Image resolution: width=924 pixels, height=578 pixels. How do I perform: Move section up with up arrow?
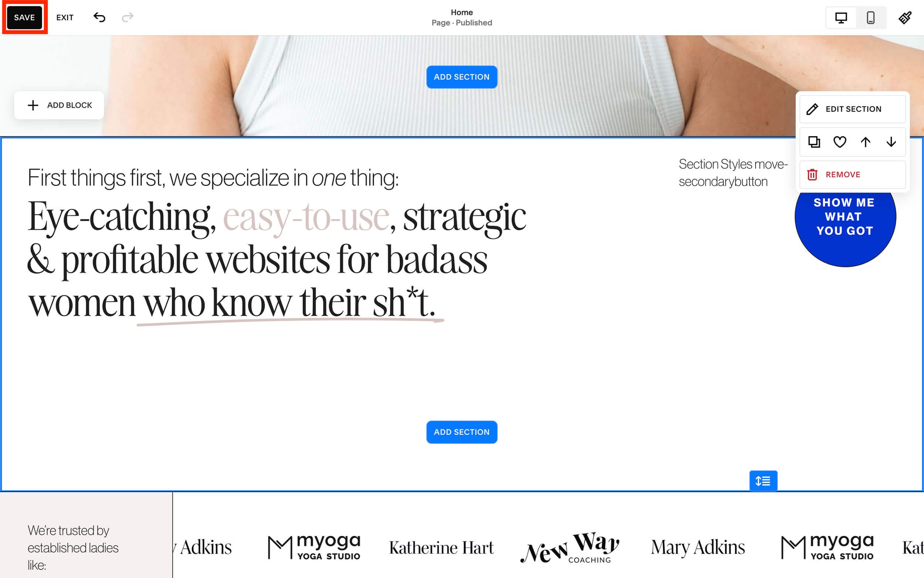pos(866,142)
